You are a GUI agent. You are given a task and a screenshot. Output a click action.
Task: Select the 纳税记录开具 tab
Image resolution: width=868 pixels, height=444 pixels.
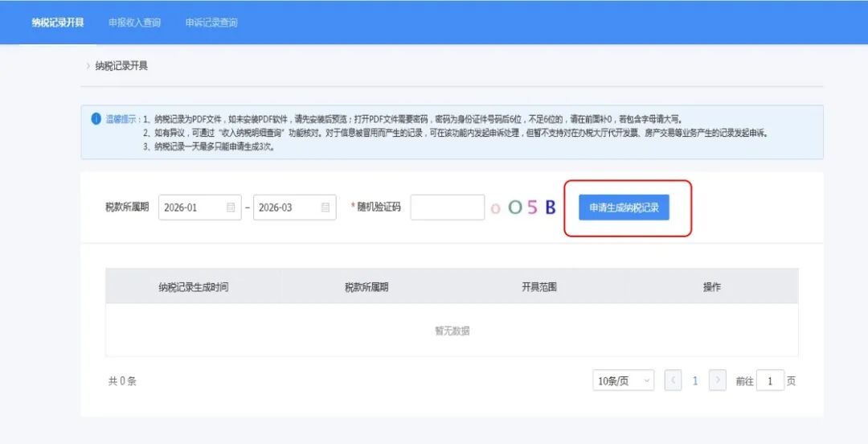58,23
